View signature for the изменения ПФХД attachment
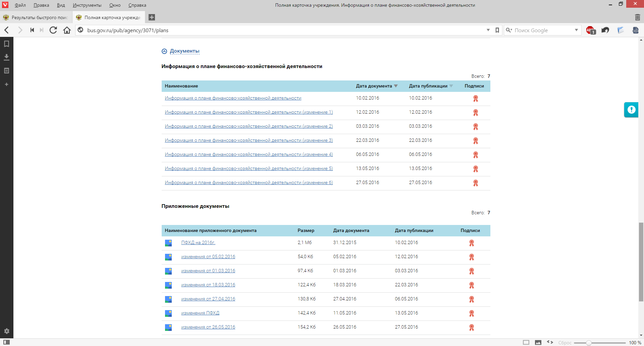Screen dimensions: 644x346 click(471, 313)
